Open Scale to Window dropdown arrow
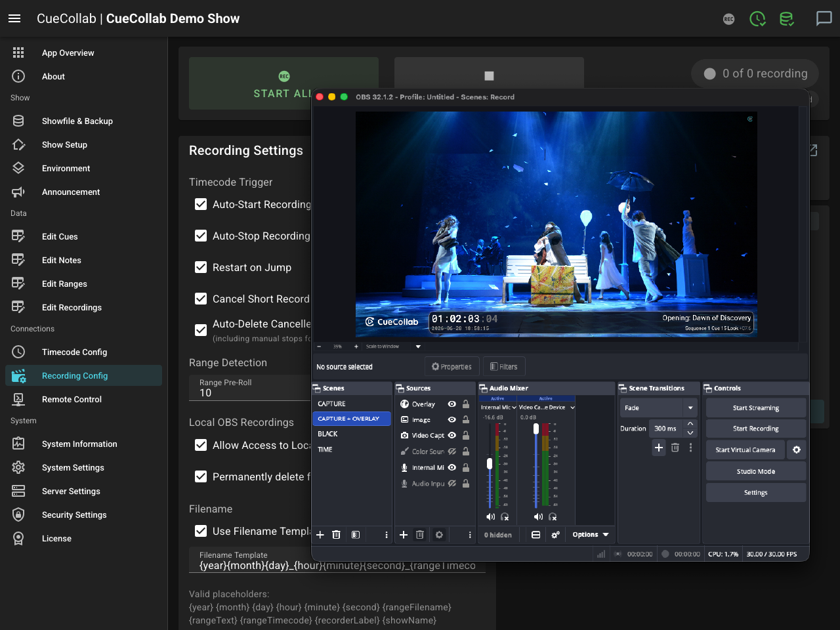This screenshot has height=630, width=840. pyautogui.click(x=418, y=346)
